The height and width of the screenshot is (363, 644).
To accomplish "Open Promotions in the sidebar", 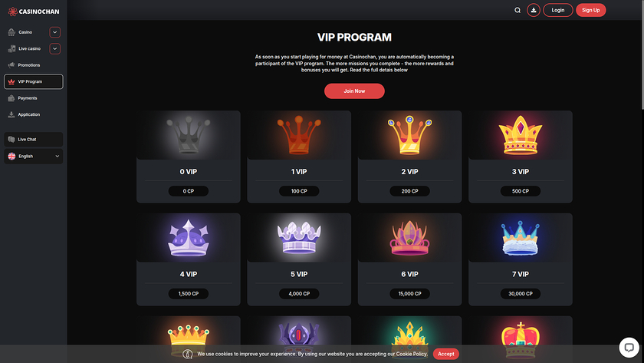I will click(29, 65).
